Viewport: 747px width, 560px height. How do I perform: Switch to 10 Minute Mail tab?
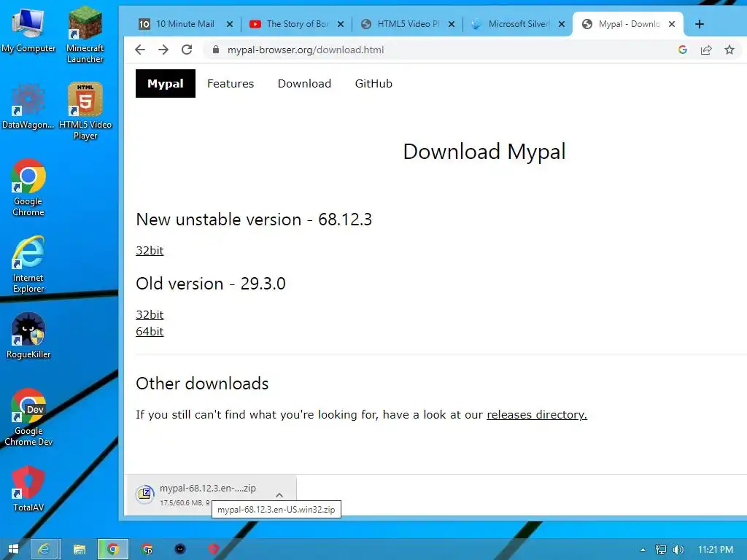183,24
